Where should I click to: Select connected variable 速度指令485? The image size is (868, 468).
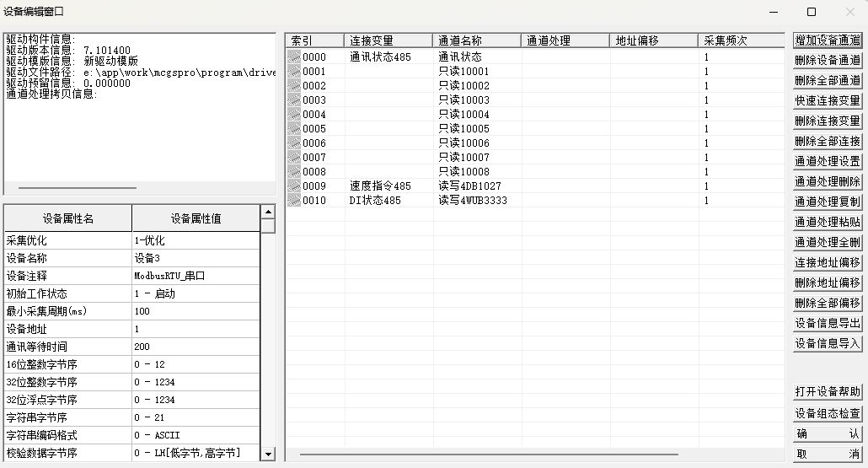tap(380, 186)
